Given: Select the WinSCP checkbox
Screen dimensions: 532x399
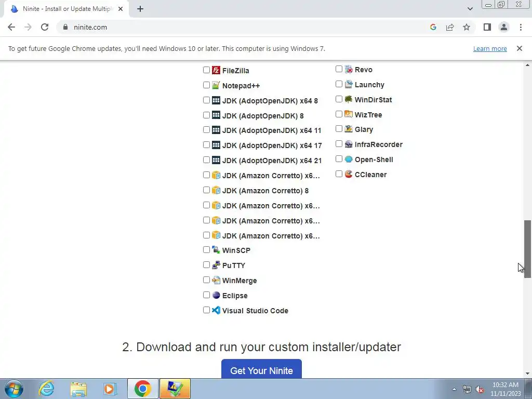Looking at the screenshot, I should pos(206,250).
